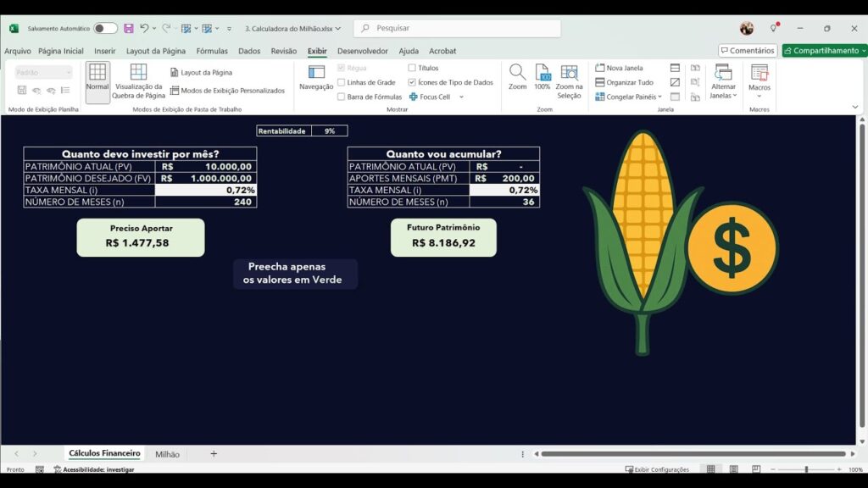This screenshot has height=488, width=868.
Task: Toggle Salvamento Automático switch
Action: pos(105,28)
